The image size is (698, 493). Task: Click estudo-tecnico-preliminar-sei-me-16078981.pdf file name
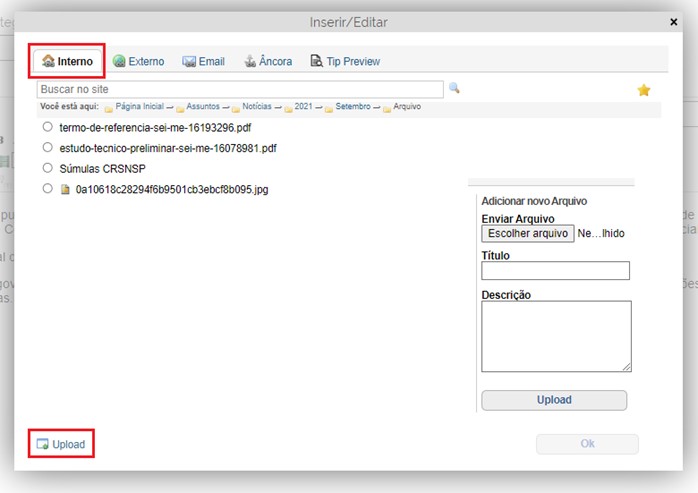(x=168, y=148)
